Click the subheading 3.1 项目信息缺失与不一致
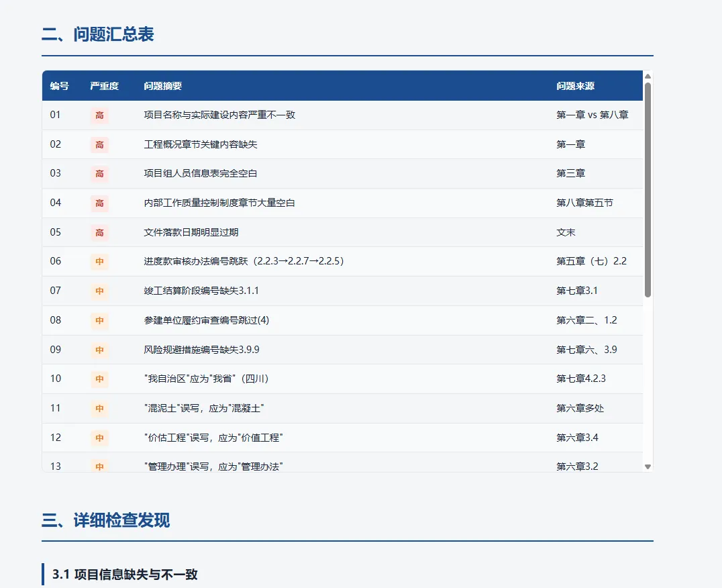This screenshot has width=722, height=588. click(125, 574)
